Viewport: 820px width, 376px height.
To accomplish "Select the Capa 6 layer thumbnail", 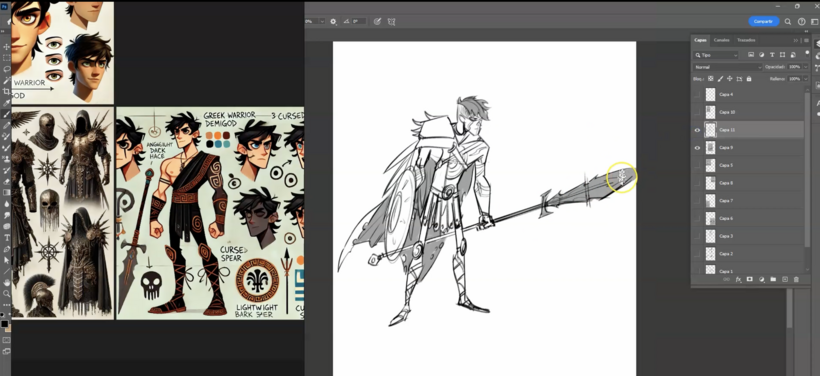I will (710, 219).
